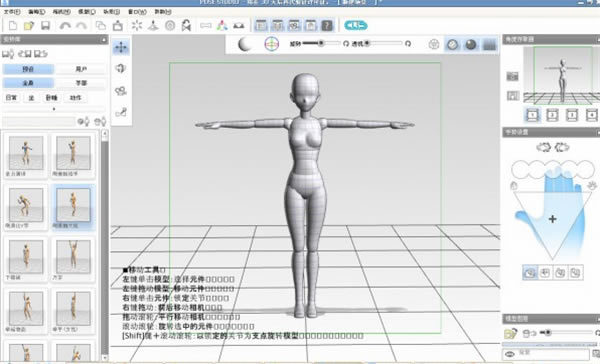
Task: Copy pose with the overlapping squares icon
Action: [x=101, y=26]
